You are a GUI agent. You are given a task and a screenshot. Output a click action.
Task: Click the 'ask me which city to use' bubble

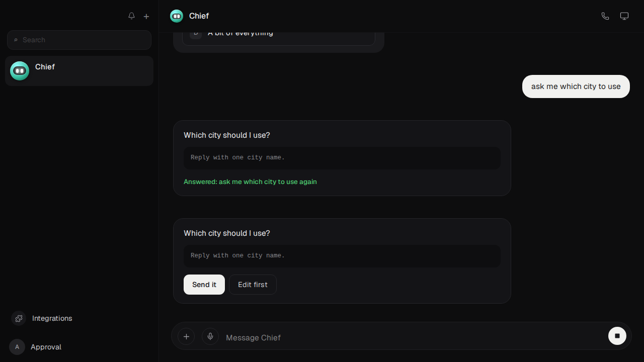click(576, 86)
